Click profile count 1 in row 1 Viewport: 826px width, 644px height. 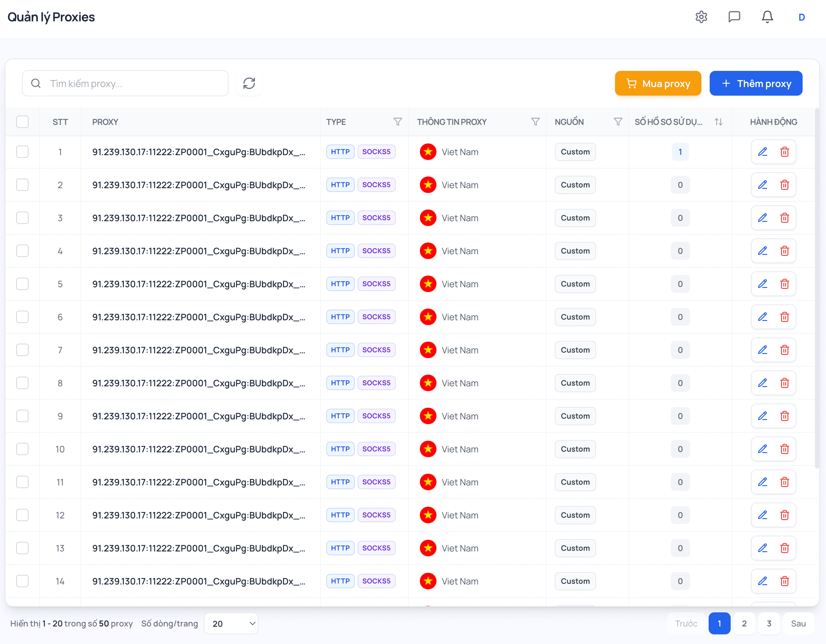[x=680, y=152]
